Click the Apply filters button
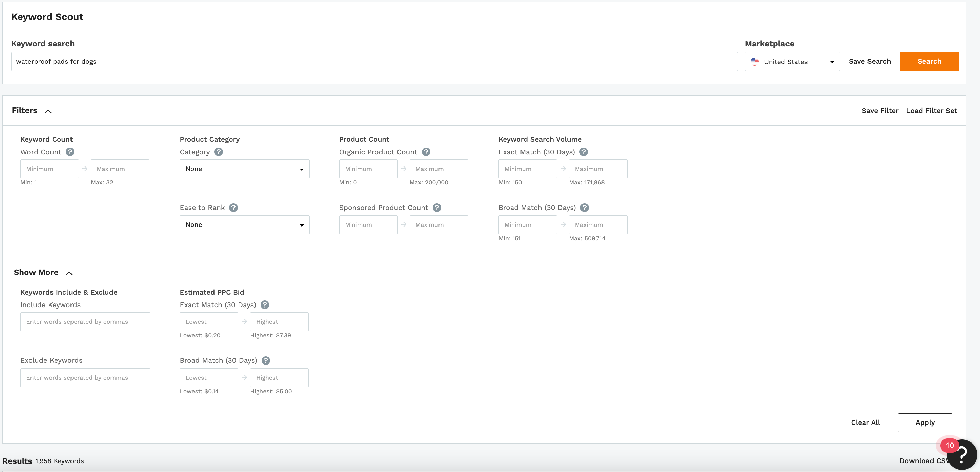 click(925, 422)
